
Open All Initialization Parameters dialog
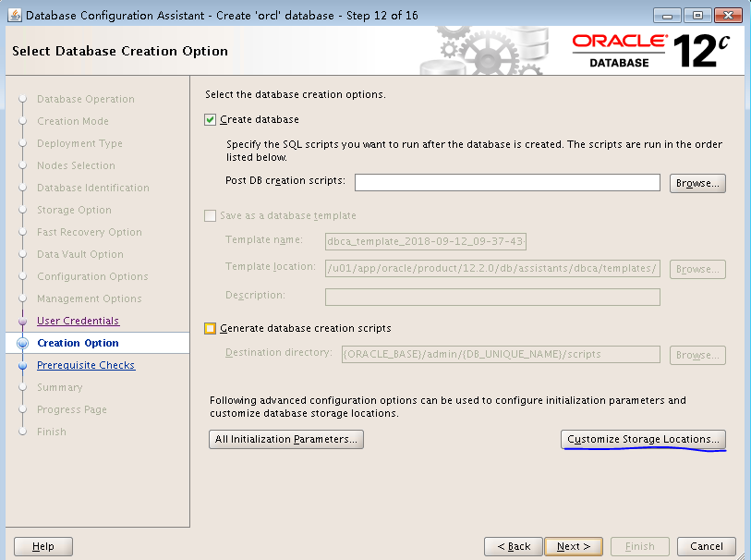[x=286, y=439]
